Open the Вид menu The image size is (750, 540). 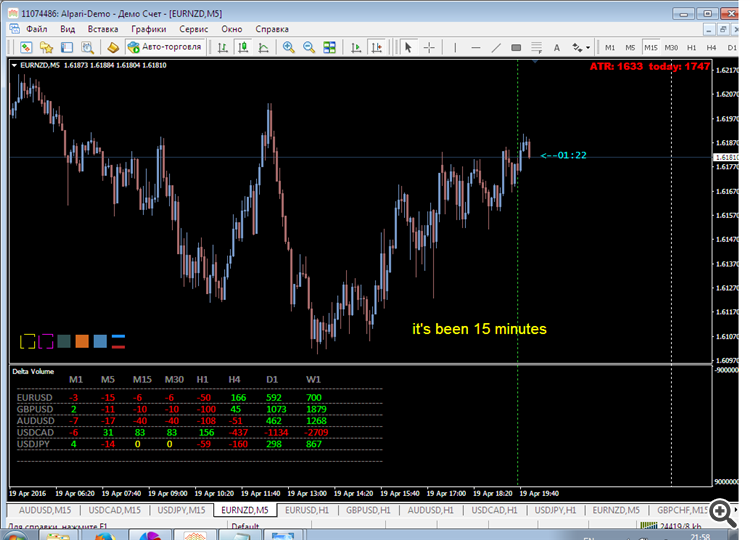[67, 29]
